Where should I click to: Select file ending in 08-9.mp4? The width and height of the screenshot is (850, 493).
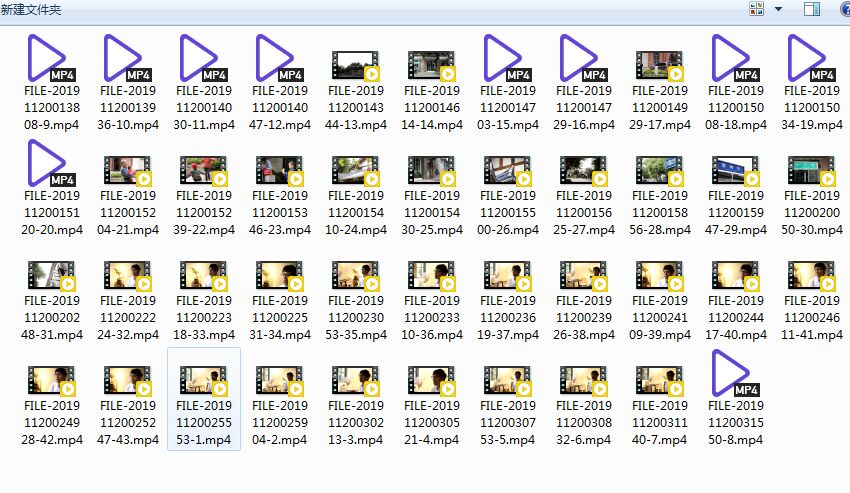51,59
